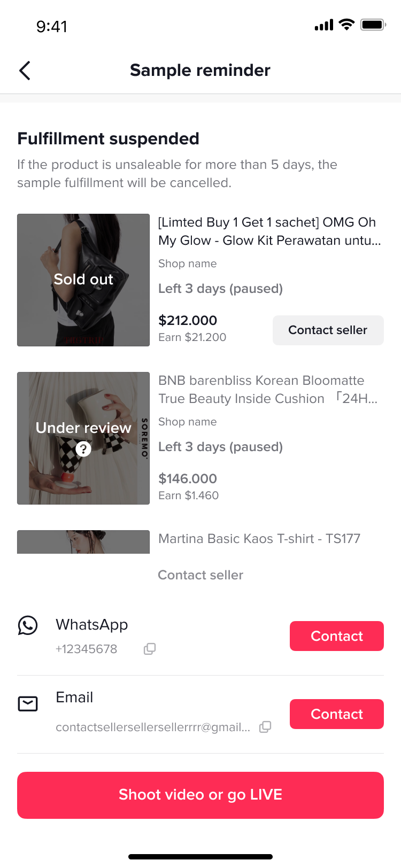Open the Sold out product thumbnail

(x=83, y=280)
